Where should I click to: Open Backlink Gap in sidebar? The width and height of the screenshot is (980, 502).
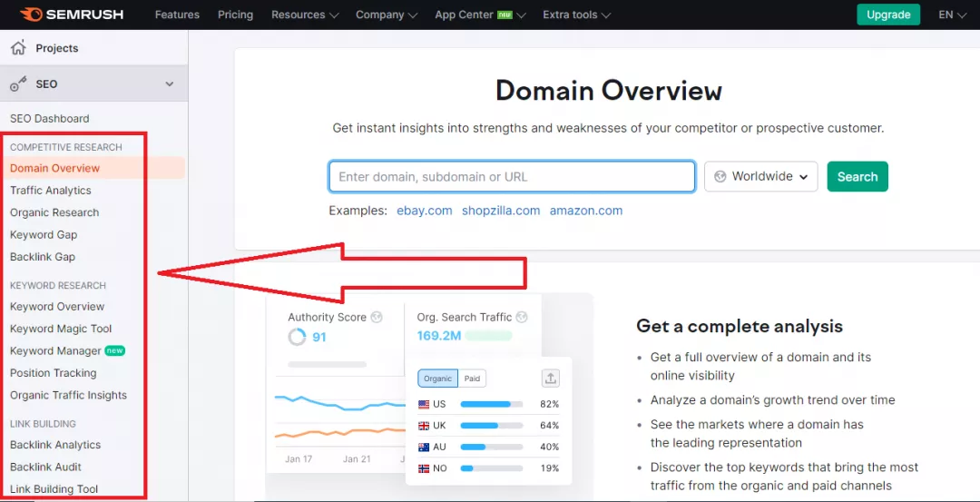[43, 257]
